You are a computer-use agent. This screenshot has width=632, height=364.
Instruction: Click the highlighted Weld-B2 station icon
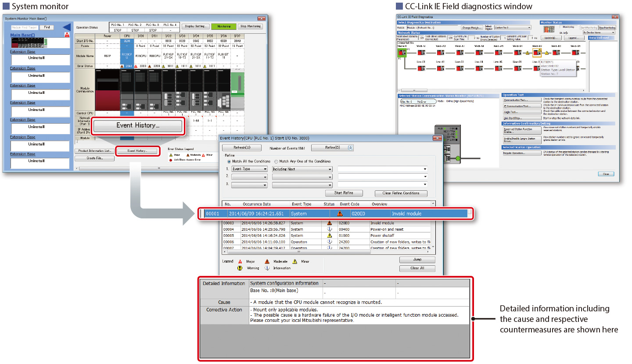pyautogui.click(x=537, y=52)
